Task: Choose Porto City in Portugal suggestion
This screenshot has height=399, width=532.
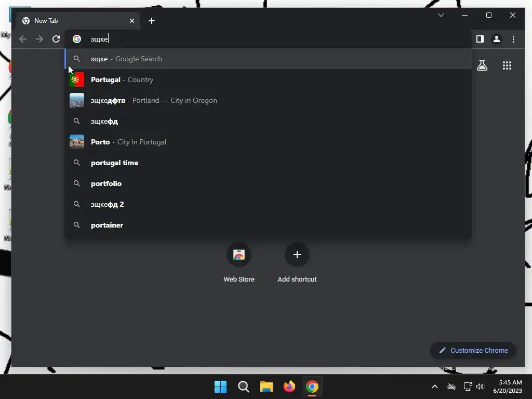Action: click(268, 142)
